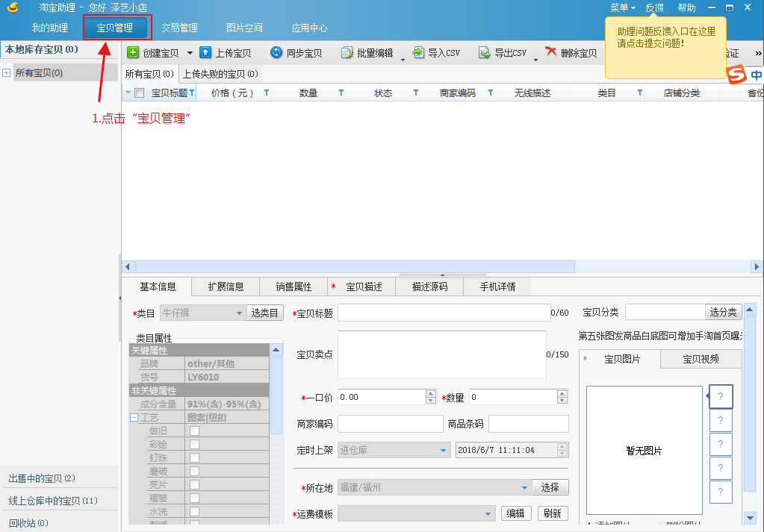Select the fourth image slot placeholder

[x=721, y=469]
